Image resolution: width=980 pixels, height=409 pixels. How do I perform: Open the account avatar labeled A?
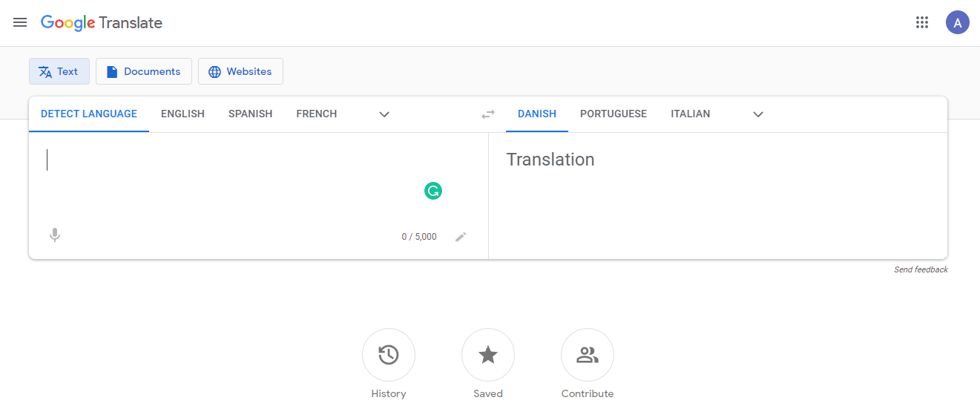click(957, 22)
